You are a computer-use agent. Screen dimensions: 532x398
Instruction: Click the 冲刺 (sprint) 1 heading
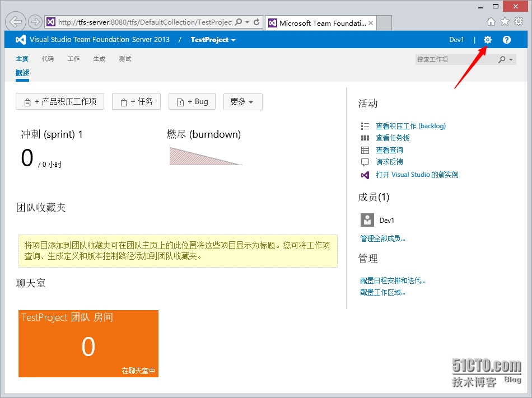pyautogui.click(x=52, y=134)
